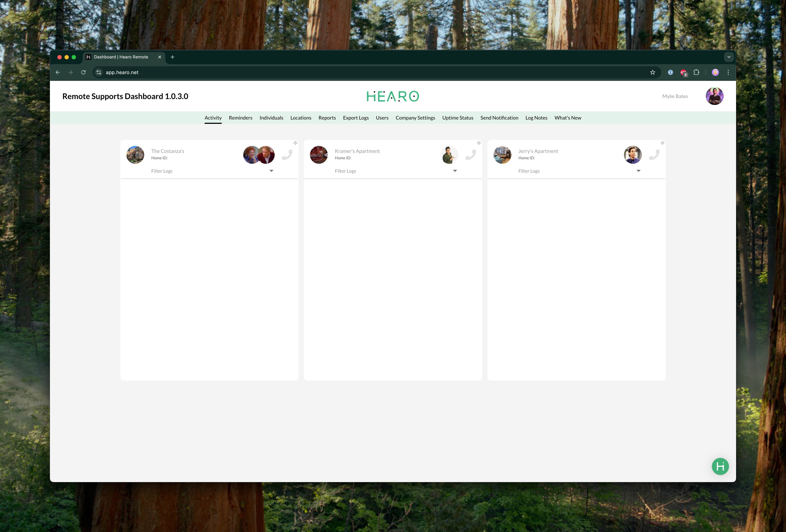Click the call icon for Kramer's Apartment

point(471,155)
